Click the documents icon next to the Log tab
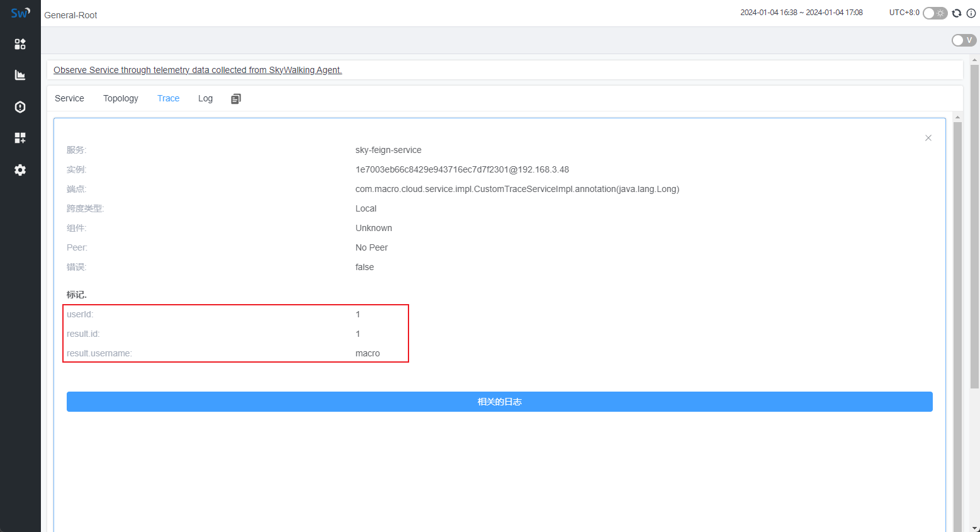This screenshot has width=980, height=532. coord(236,99)
